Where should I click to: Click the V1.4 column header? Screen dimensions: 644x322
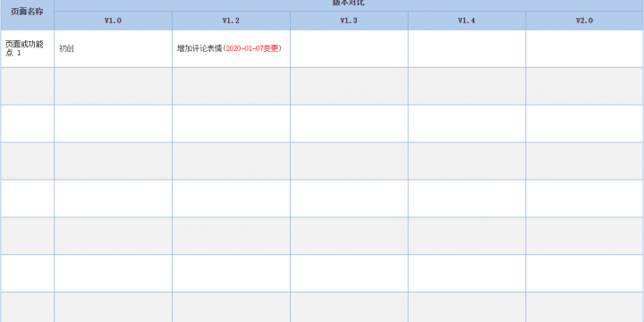pos(467,21)
